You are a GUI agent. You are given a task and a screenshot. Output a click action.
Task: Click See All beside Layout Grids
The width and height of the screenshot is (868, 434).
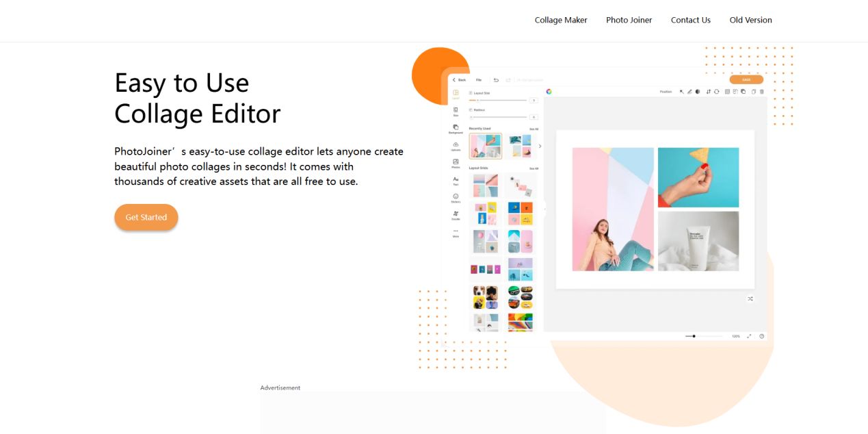[534, 168]
